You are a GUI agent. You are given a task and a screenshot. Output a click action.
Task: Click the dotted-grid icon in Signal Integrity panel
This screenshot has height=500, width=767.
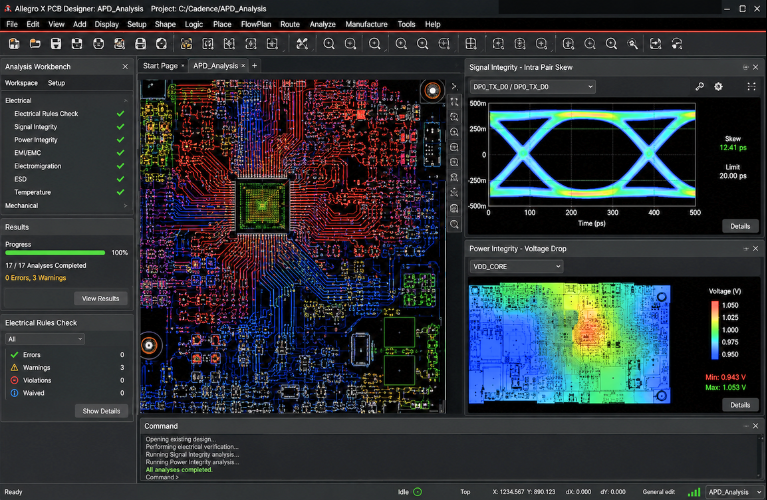click(x=751, y=87)
